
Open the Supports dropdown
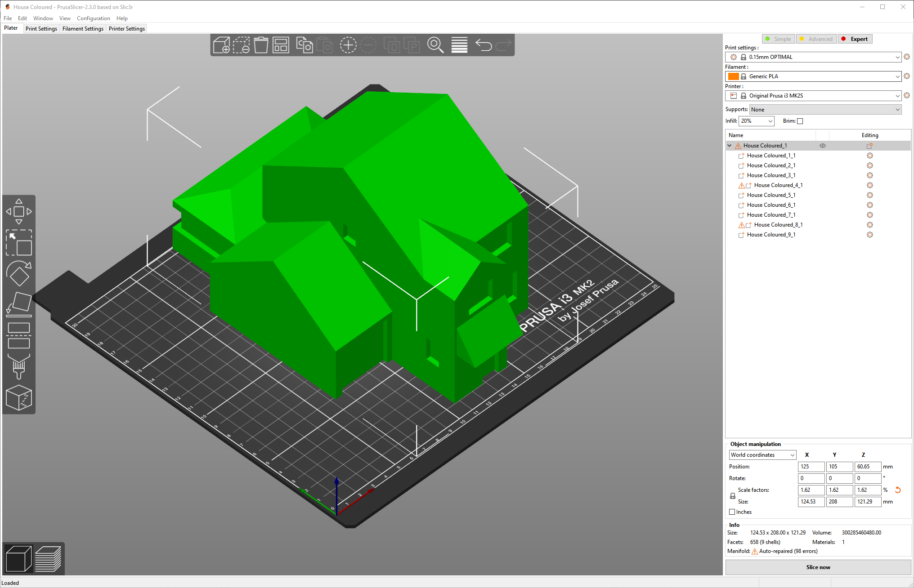[825, 110]
